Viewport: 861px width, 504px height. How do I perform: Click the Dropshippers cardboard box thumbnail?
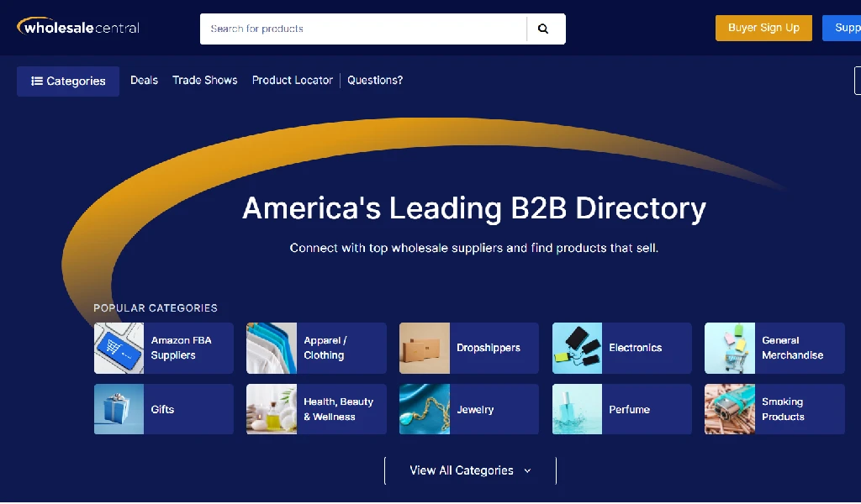tap(425, 349)
